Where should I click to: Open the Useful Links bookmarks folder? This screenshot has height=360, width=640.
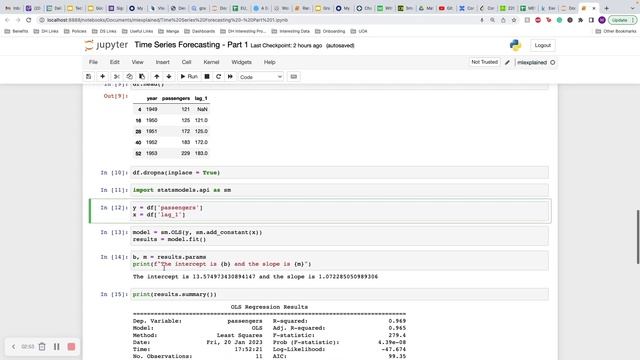pyautogui.click(x=138, y=31)
